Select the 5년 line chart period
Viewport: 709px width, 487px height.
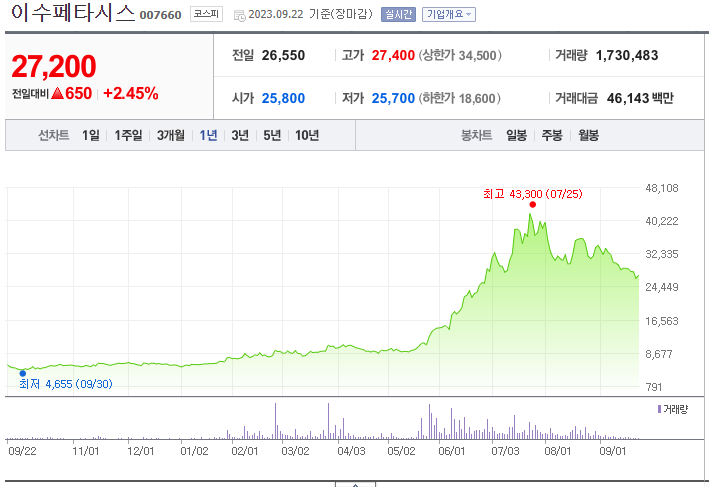pos(272,135)
